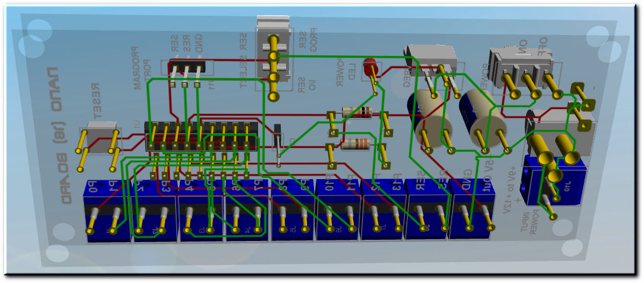
Task: Click the SER/RES blue terminal block
Action: tap(427, 209)
